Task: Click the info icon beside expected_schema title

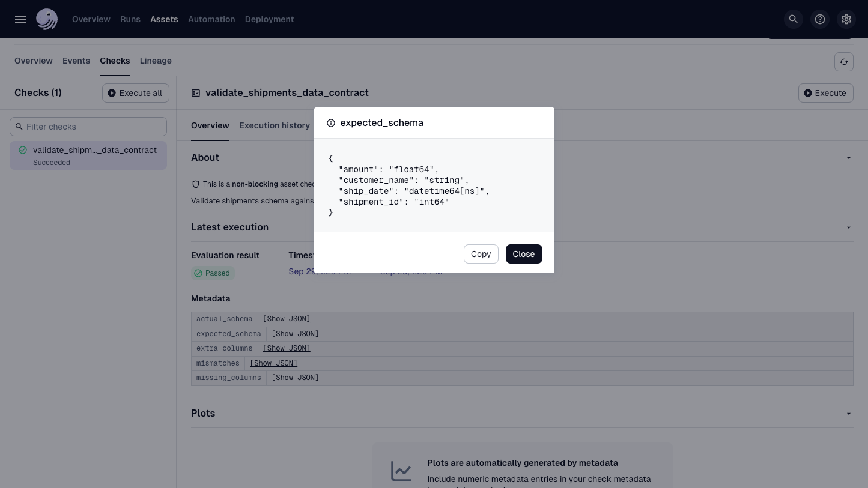Action: click(x=331, y=122)
